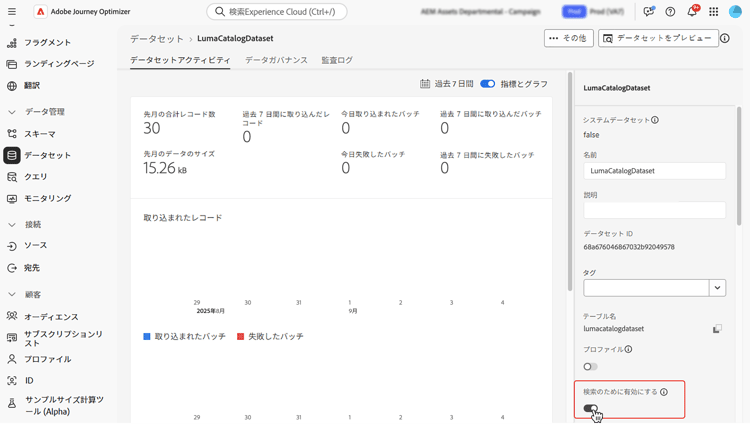The image size is (750, 424).
Task: Click the search magnifier icon
Action: (x=220, y=11)
